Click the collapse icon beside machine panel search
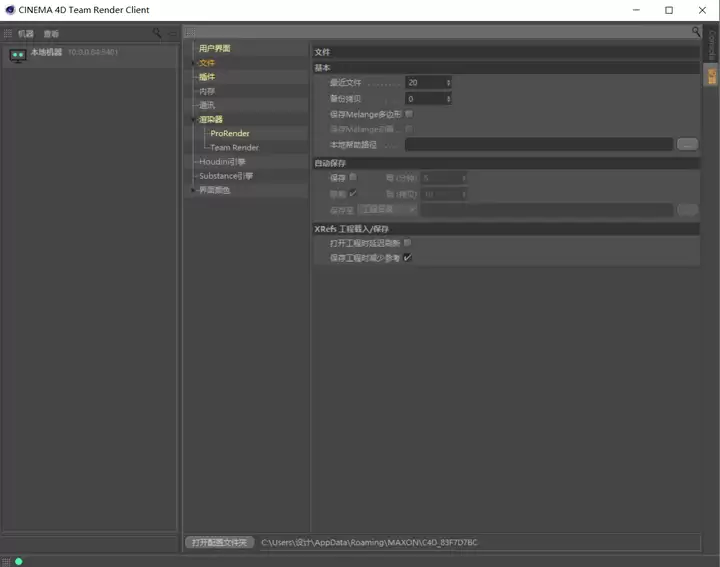The height and width of the screenshot is (567, 720). pos(172,34)
